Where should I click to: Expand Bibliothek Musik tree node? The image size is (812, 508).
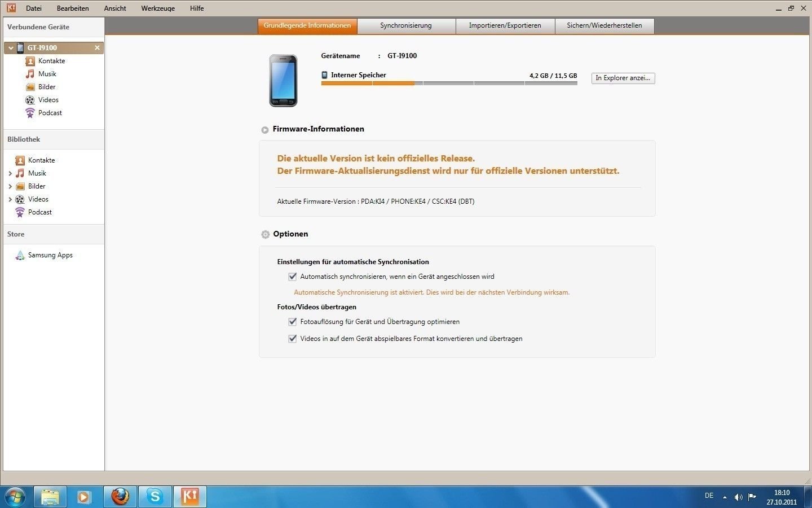click(10, 173)
